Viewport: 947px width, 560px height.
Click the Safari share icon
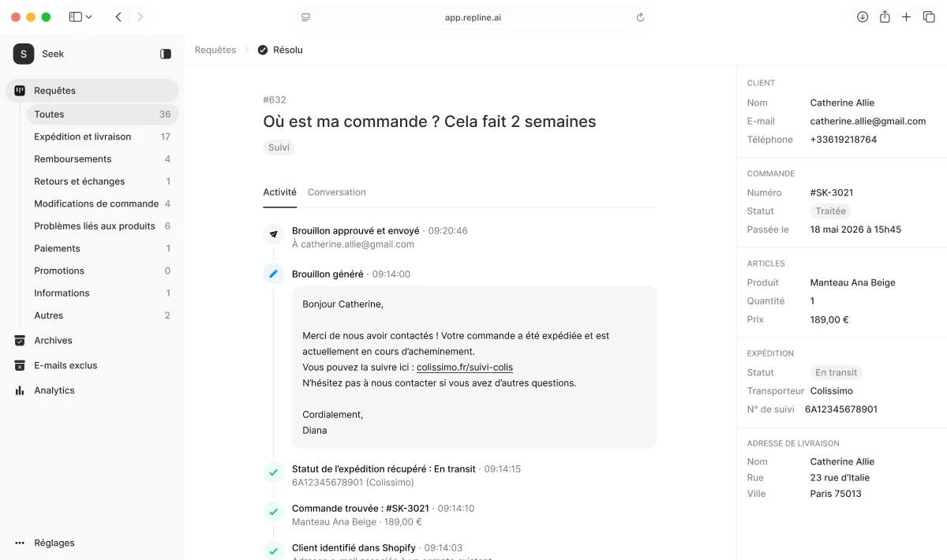[885, 17]
